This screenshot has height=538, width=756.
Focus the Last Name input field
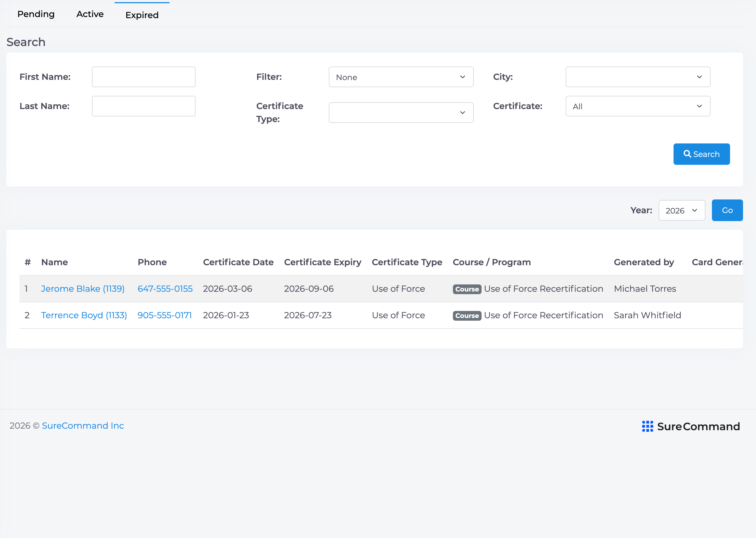(x=144, y=106)
